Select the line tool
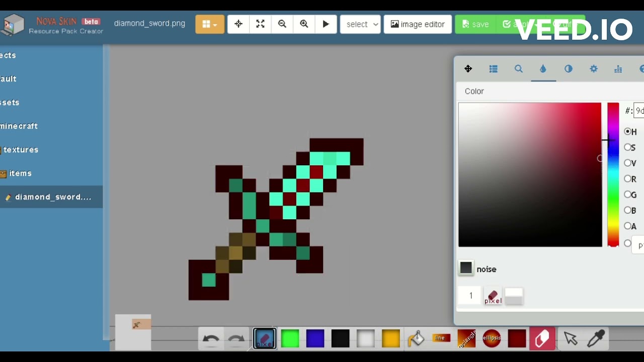This screenshot has height=362, width=644. pos(441,338)
